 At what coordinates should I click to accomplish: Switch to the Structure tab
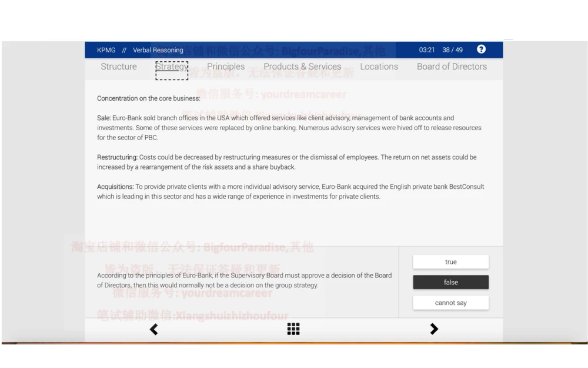[119, 67]
